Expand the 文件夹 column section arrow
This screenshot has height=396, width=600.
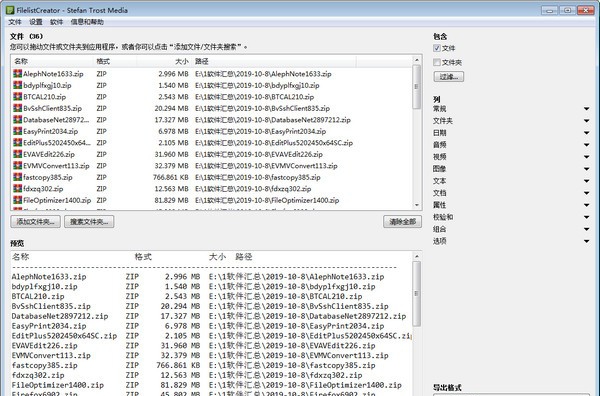[586, 121]
